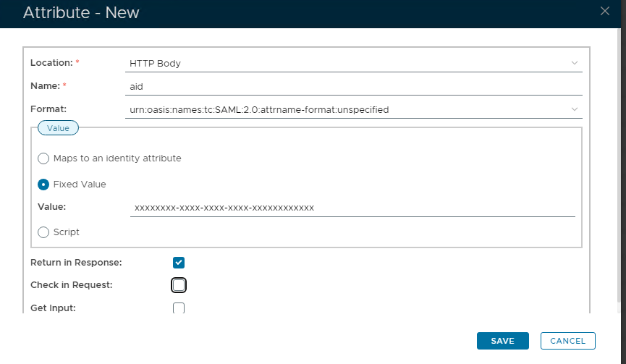This screenshot has height=364, width=626.
Task: Select the Value section tab label
Action: (x=58, y=128)
